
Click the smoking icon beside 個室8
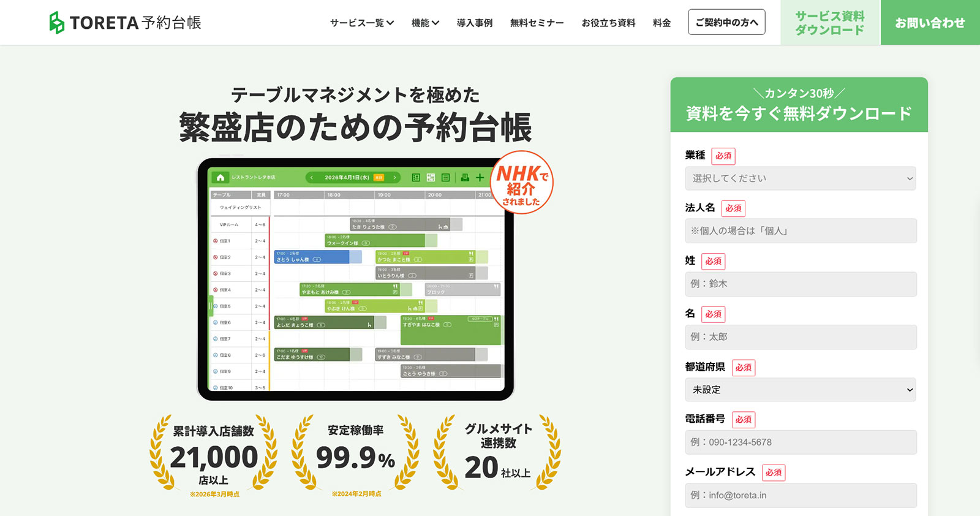click(216, 355)
